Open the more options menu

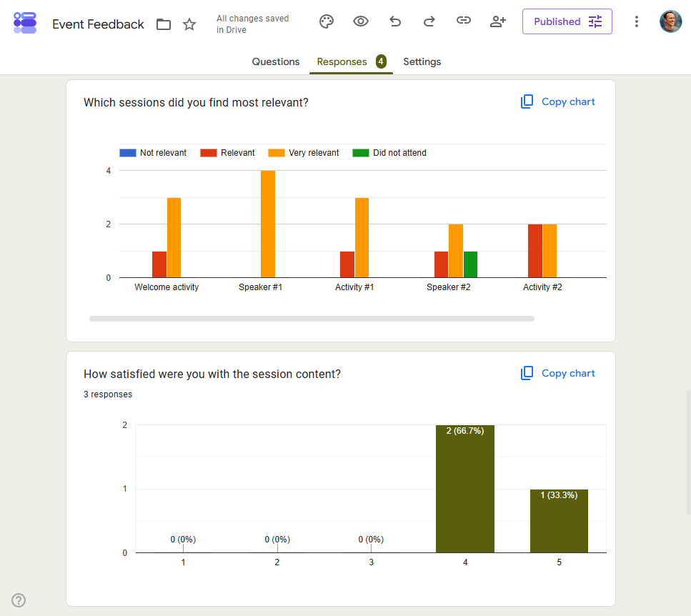click(x=637, y=21)
